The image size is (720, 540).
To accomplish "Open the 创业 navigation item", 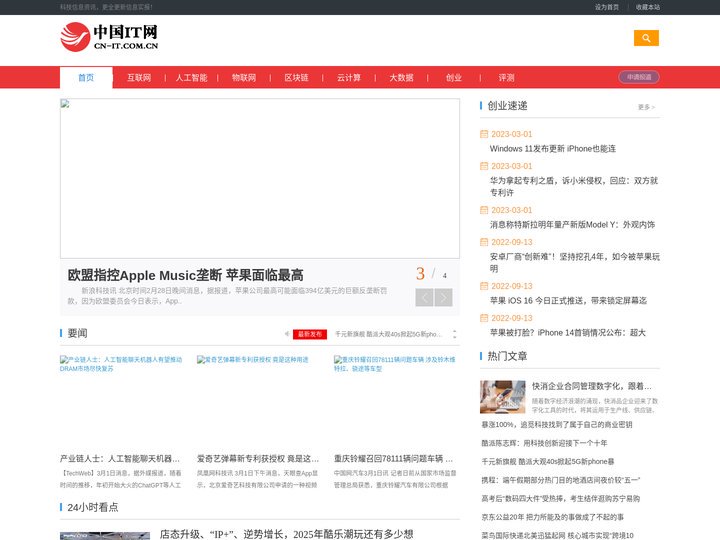I will coord(454,78).
